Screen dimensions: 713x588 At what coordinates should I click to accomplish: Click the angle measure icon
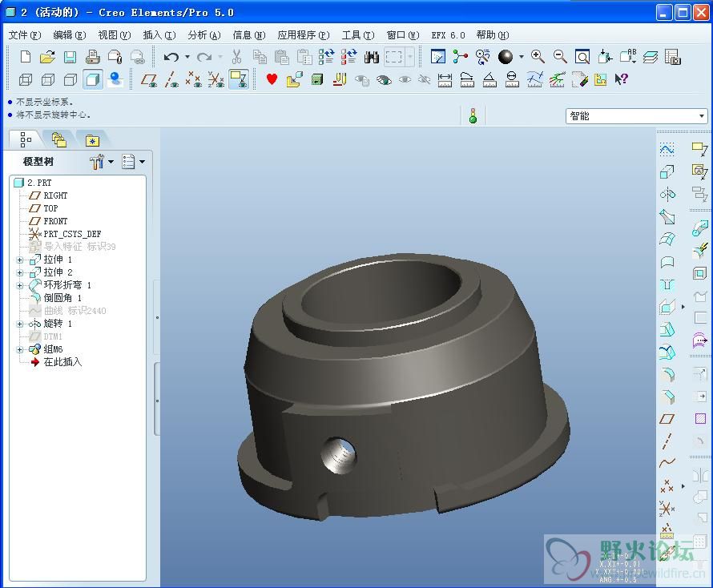489,80
